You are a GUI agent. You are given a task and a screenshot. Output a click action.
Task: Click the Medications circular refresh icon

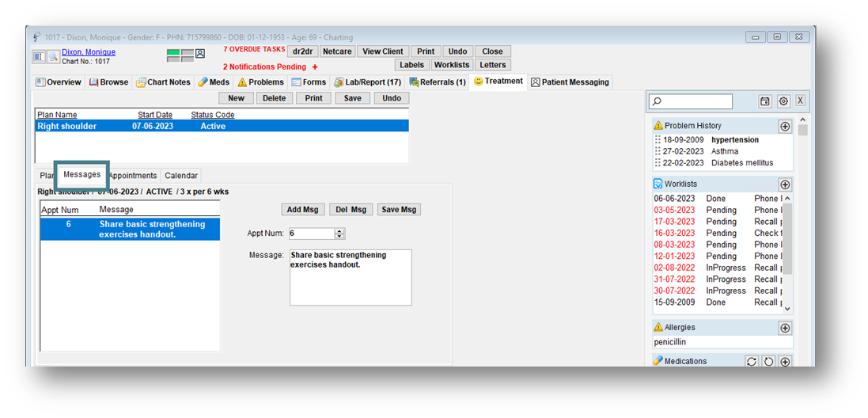coord(768,362)
